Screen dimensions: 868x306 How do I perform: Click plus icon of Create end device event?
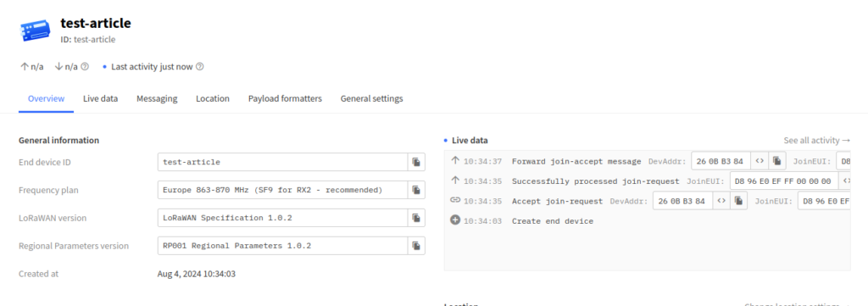point(455,220)
